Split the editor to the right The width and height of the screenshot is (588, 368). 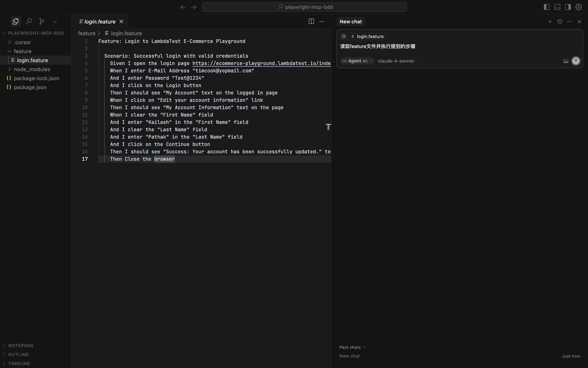point(311,21)
